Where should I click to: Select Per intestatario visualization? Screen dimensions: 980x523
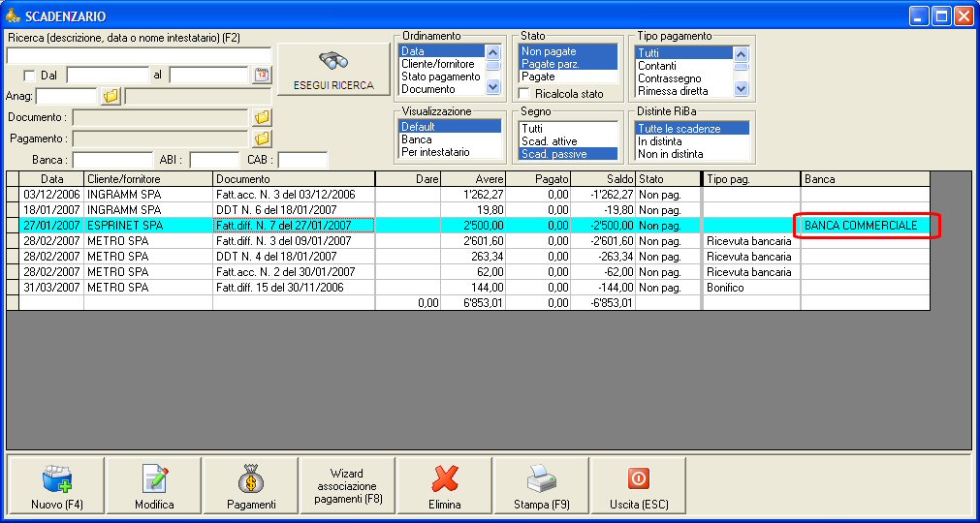450,152
